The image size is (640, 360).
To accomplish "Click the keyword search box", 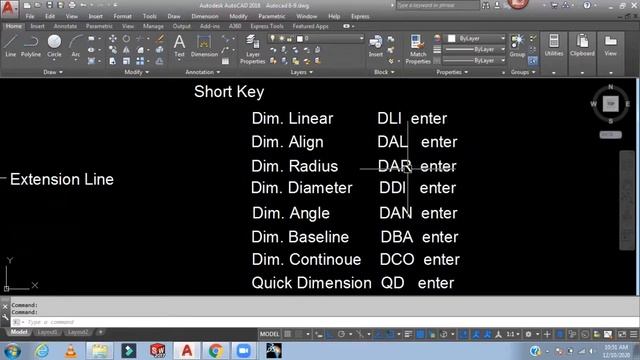I will coord(438,5).
